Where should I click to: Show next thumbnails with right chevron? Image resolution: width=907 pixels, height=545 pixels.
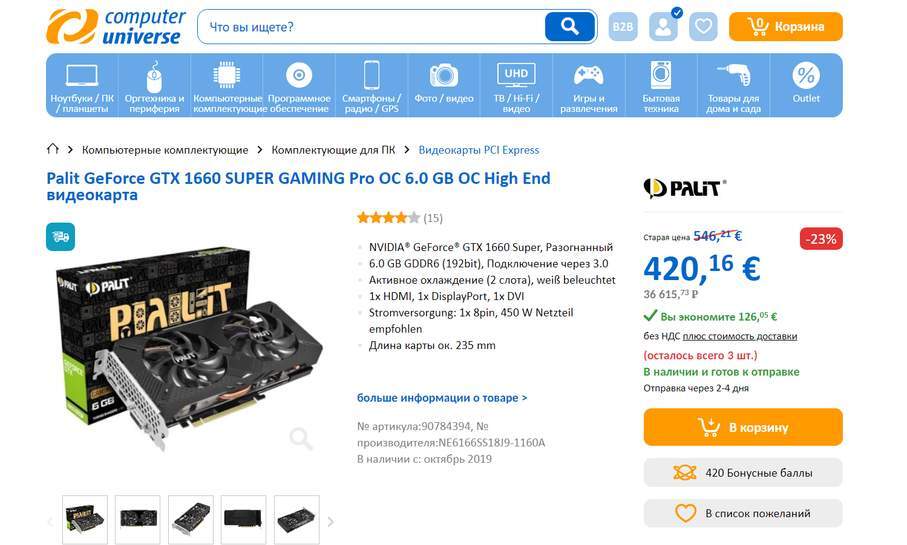[x=330, y=522]
